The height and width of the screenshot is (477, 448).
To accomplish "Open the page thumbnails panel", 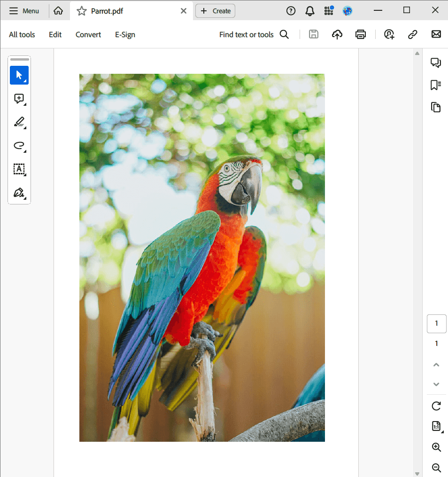I will [x=436, y=107].
